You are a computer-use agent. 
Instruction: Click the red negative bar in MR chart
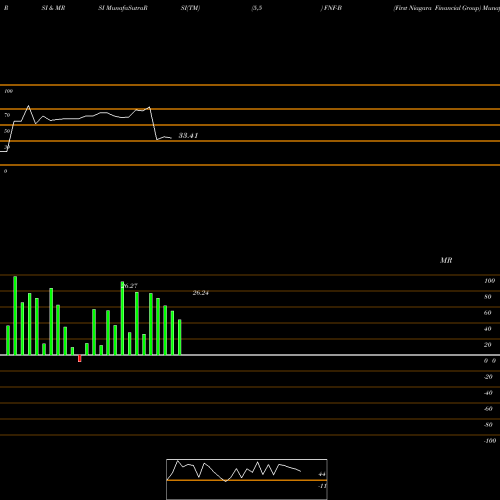80,358
